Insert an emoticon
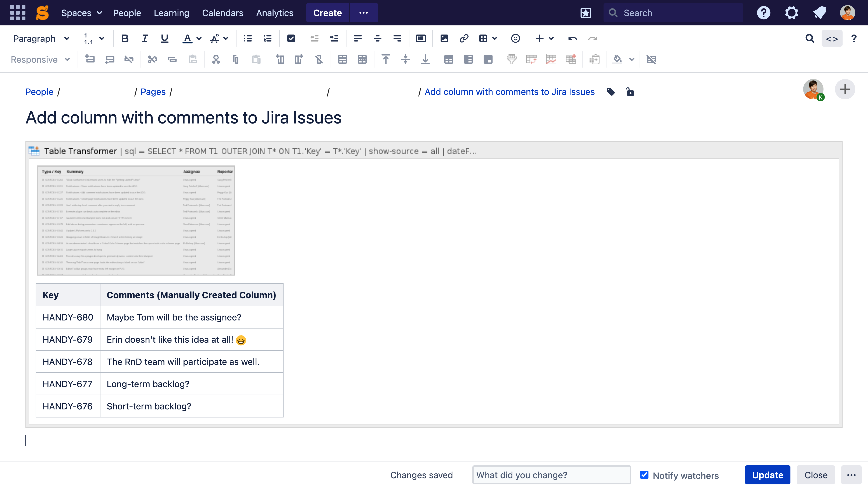The height and width of the screenshot is (488, 868). click(x=516, y=38)
